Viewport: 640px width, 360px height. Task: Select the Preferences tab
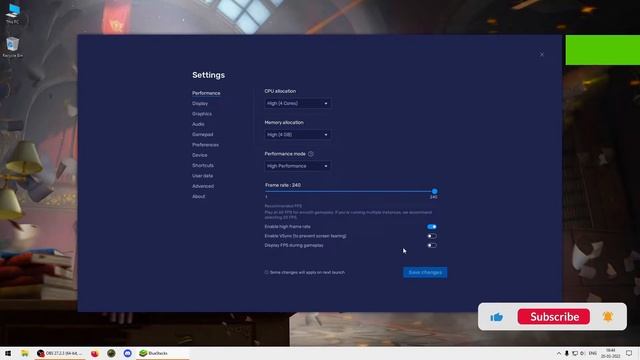(x=205, y=145)
